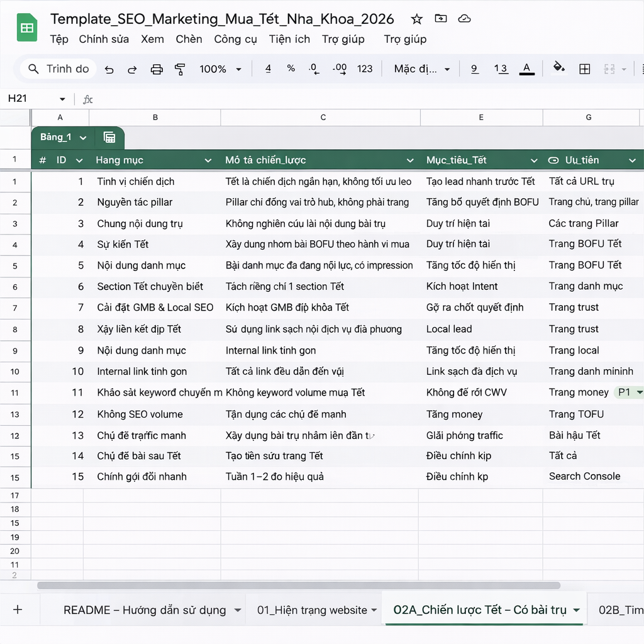This screenshot has width=644, height=644.
Task: Activate the paint format tool
Action: pyautogui.click(x=180, y=69)
